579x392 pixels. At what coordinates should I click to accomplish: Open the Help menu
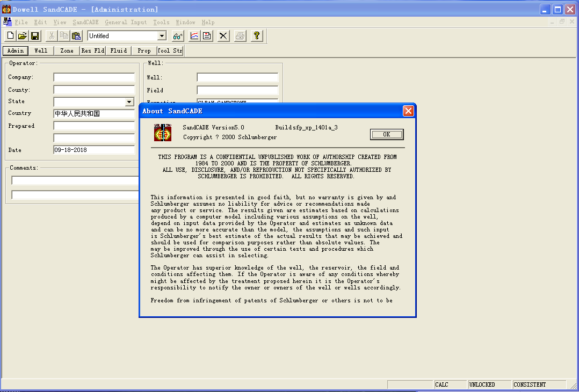click(x=208, y=22)
